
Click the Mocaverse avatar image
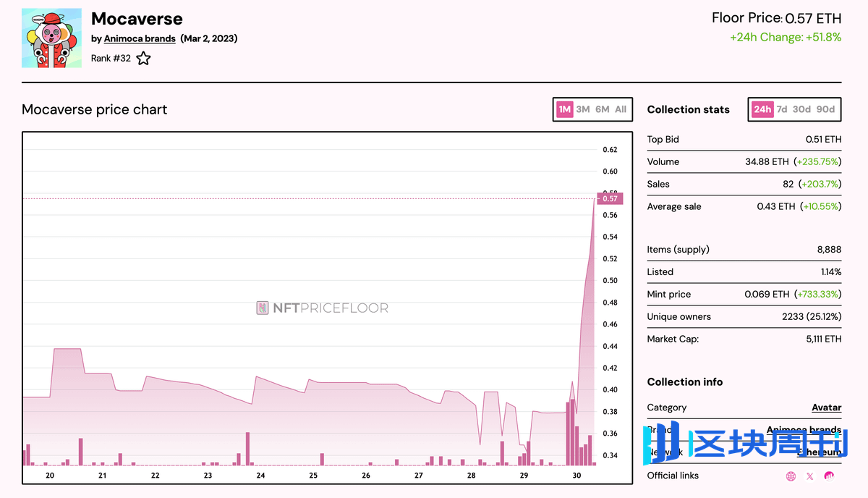[x=51, y=38]
